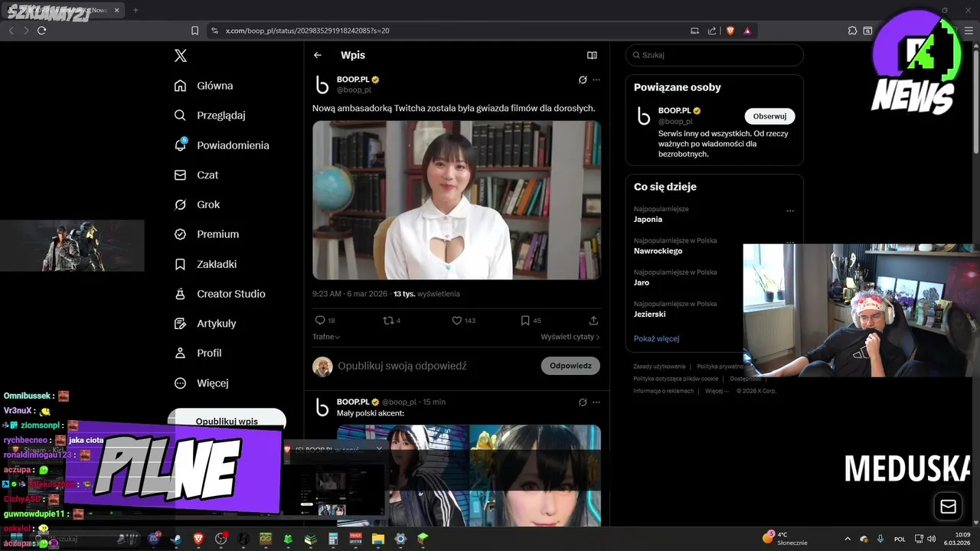The width and height of the screenshot is (980, 551).
Task: Click the browser back arrow
Action: (x=11, y=31)
